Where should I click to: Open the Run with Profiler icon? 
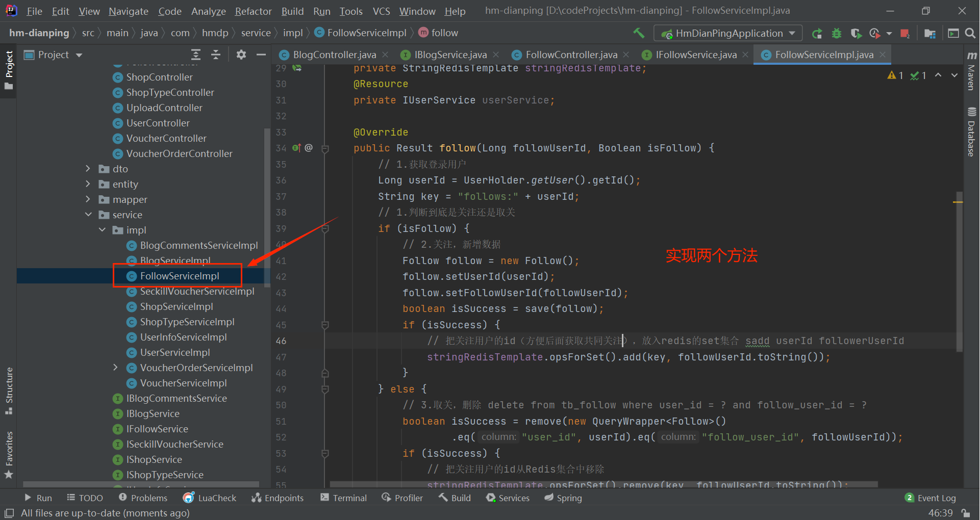click(x=875, y=33)
